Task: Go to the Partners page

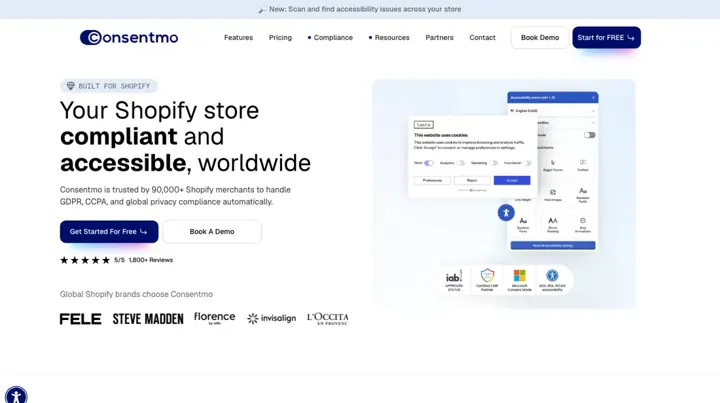Action: (x=439, y=38)
